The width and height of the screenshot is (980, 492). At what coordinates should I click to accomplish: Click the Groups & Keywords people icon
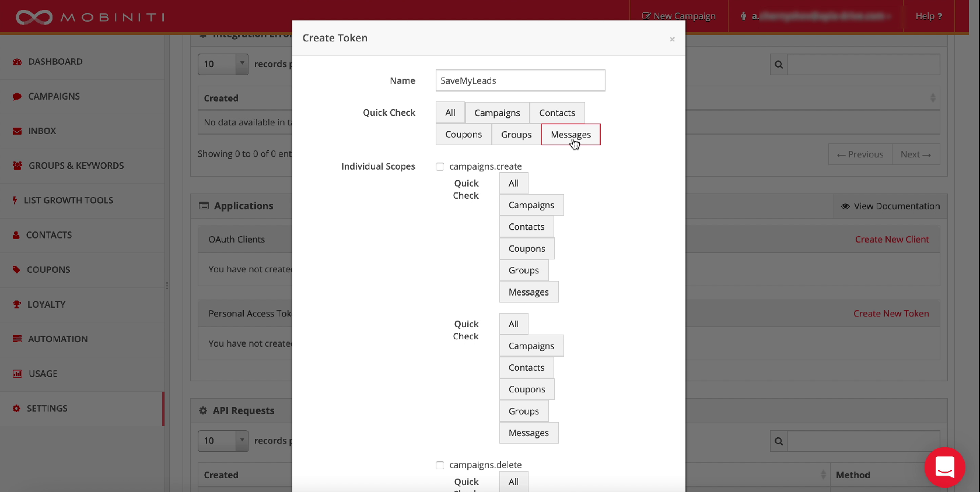pos(17,166)
